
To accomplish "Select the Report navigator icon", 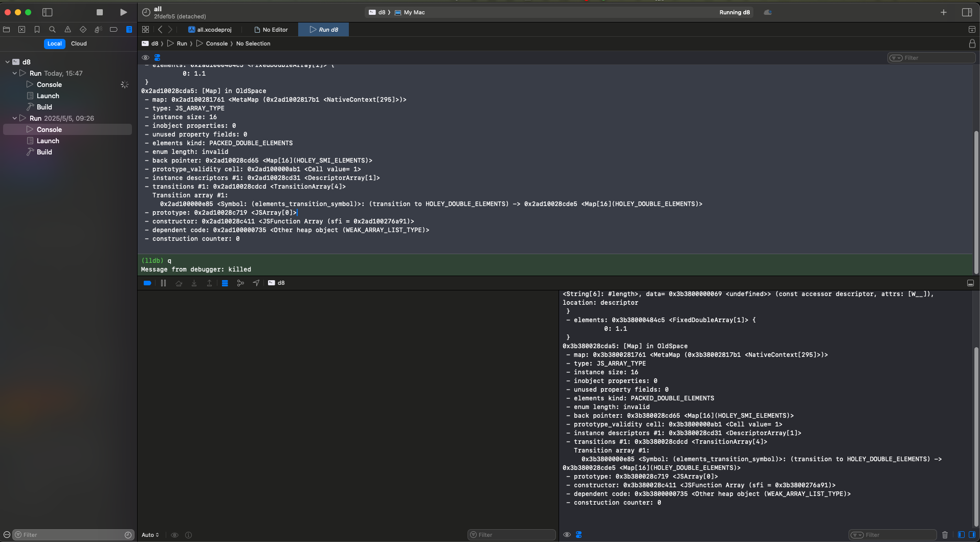I will 129,30.
